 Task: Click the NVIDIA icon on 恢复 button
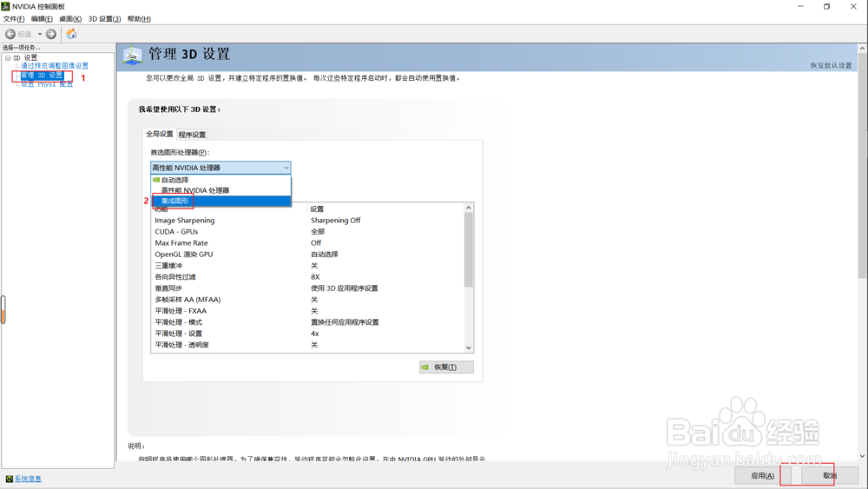[424, 367]
